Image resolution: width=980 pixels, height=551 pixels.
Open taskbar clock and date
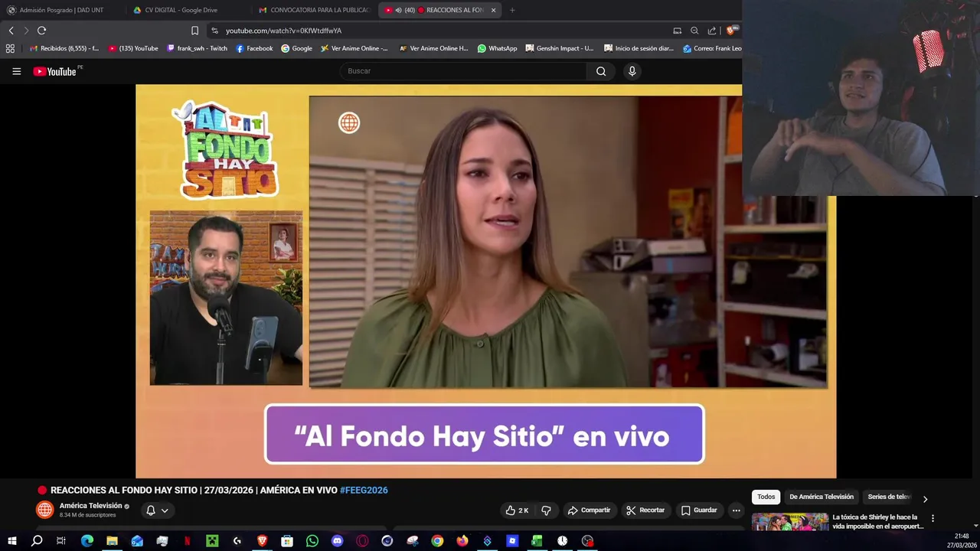[x=962, y=541]
